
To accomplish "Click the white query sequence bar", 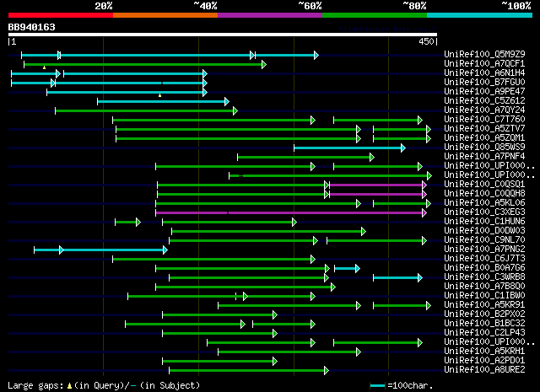I will pos(223,35).
